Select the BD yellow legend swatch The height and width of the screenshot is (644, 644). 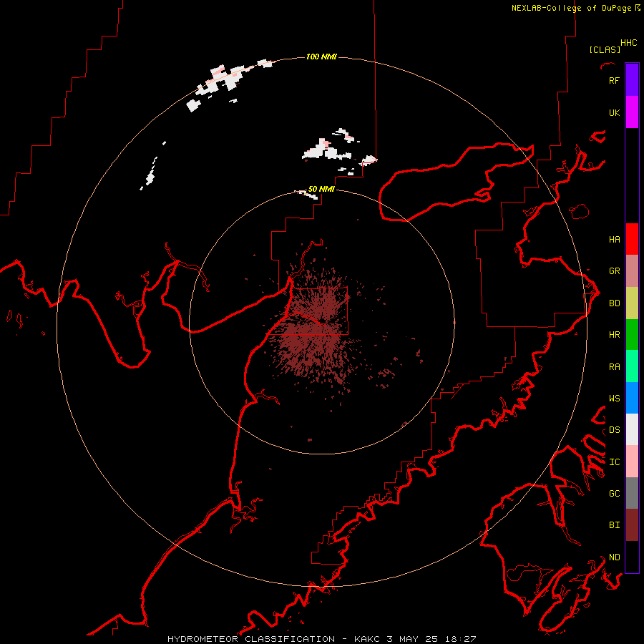coord(632,303)
